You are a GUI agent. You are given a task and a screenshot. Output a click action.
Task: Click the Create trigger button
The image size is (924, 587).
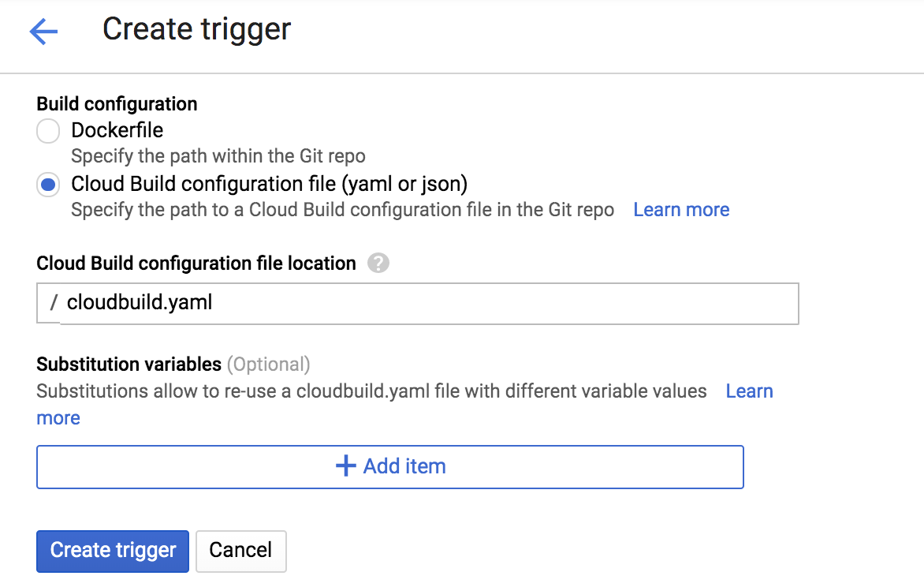113,550
